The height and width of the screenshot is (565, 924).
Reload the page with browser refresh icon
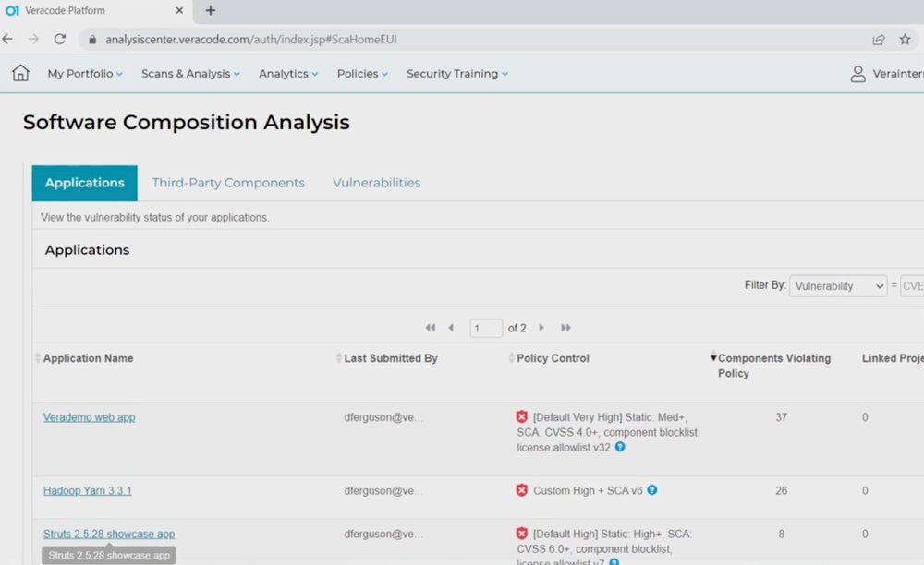[60, 40]
